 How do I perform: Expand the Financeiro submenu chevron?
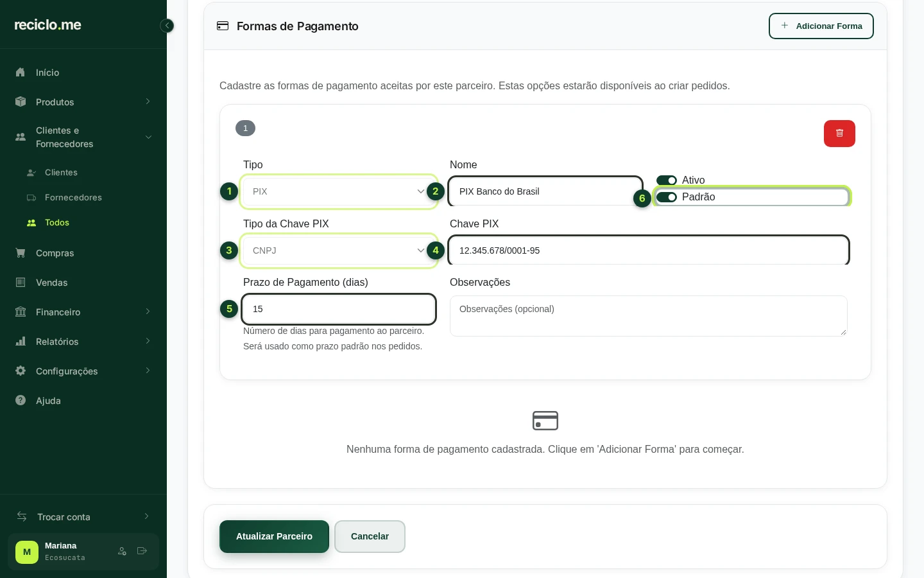click(x=148, y=311)
